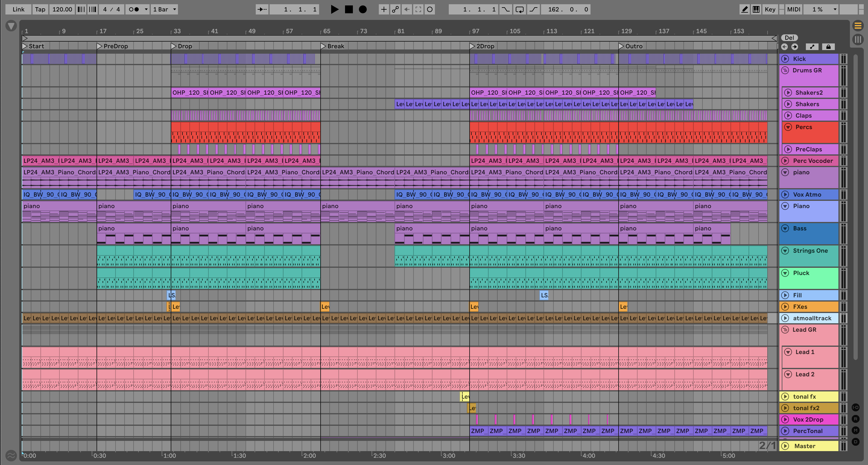Toggle Draw Mode pencil icon
The image size is (868, 465).
pos(745,9)
